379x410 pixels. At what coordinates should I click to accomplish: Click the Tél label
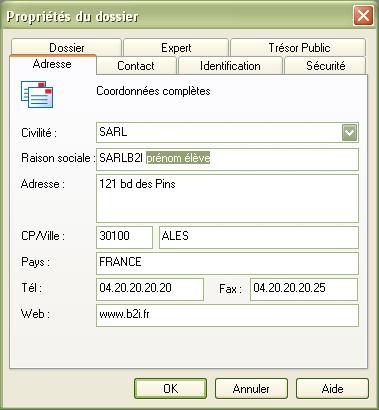tap(31, 288)
